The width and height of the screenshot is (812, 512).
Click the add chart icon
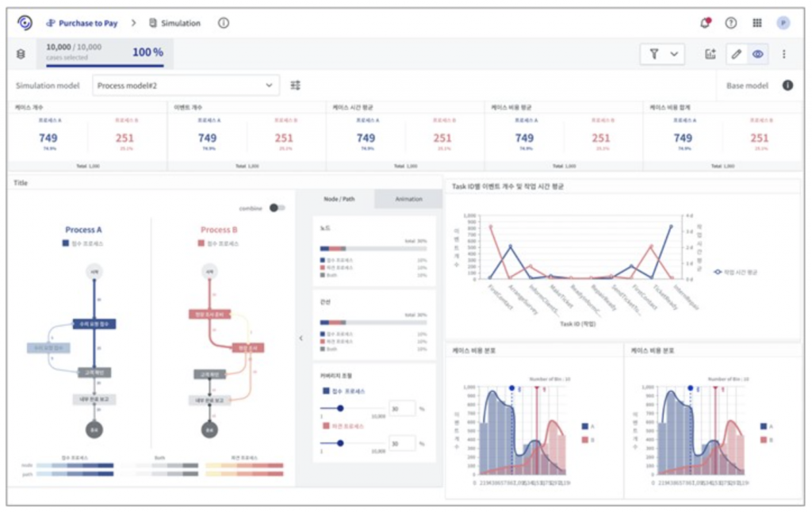[x=710, y=54]
